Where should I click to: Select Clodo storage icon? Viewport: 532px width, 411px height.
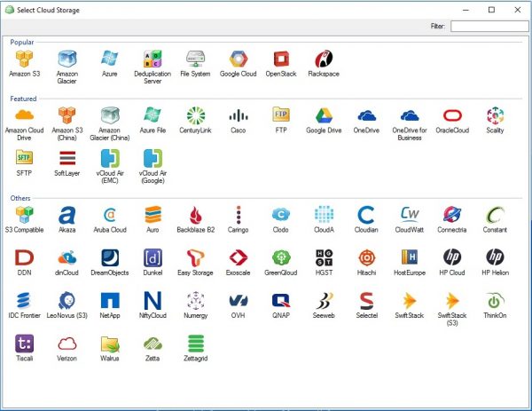(x=281, y=215)
